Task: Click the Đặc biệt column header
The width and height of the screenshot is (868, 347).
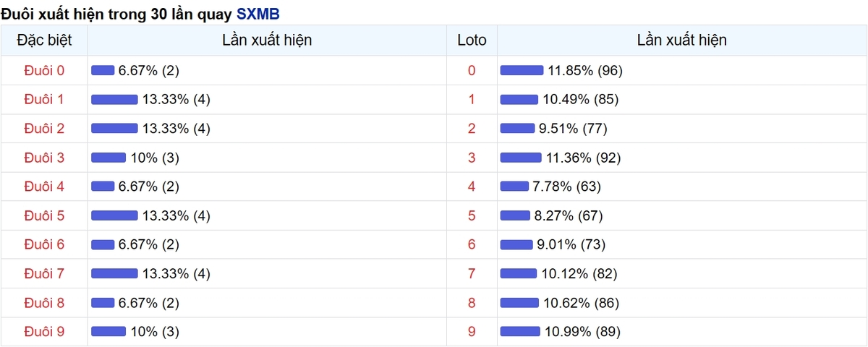Action: (44, 40)
